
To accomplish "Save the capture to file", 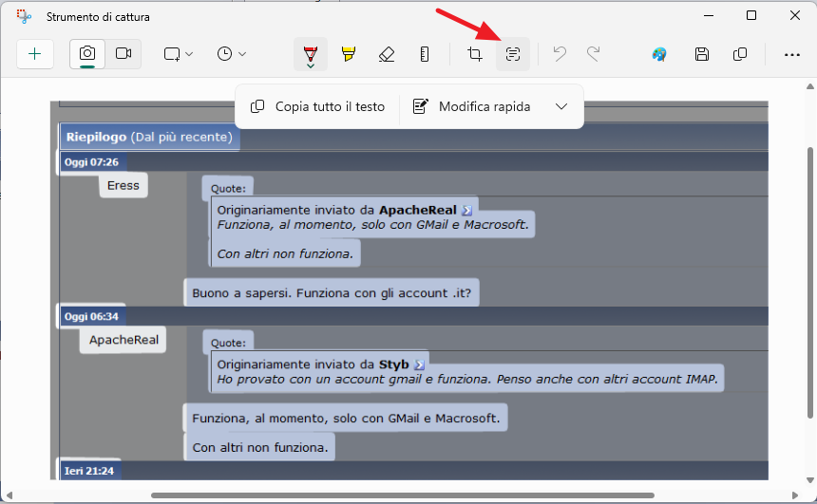I will pyautogui.click(x=702, y=54).
